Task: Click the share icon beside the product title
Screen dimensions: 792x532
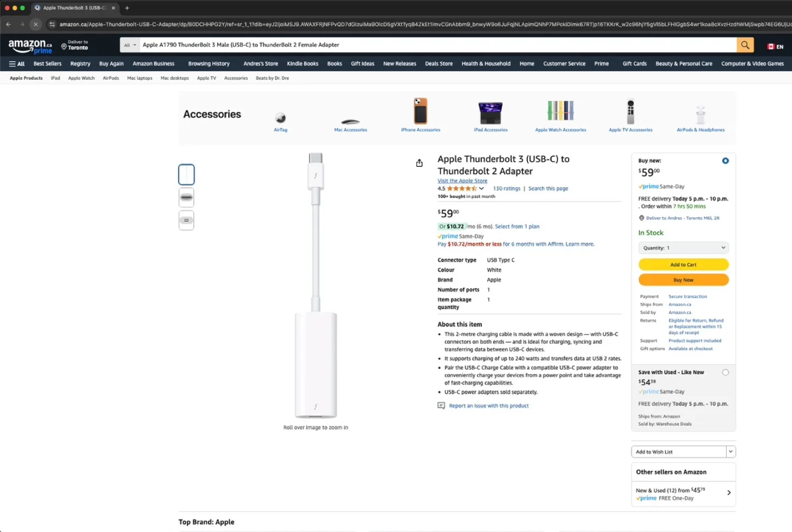Action: click(x=419, y=163)
